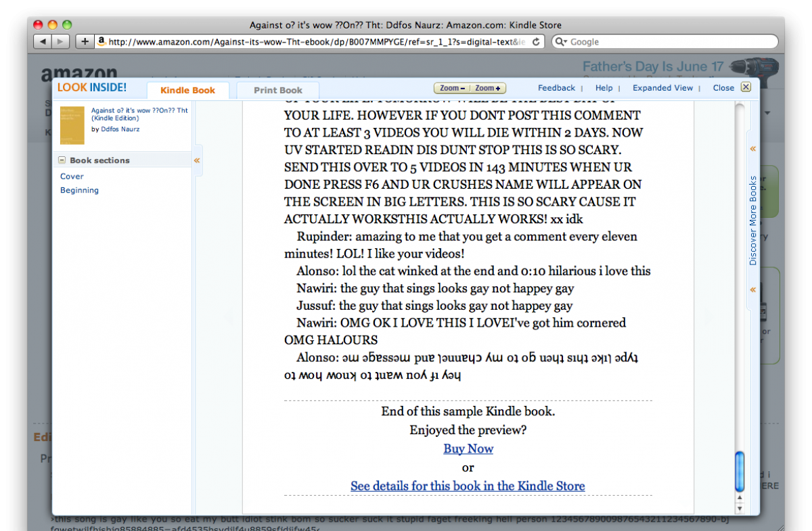This screenshot has width=812, height=531.
Task: Switch to the Print Book tab
Action: [278, 90]
